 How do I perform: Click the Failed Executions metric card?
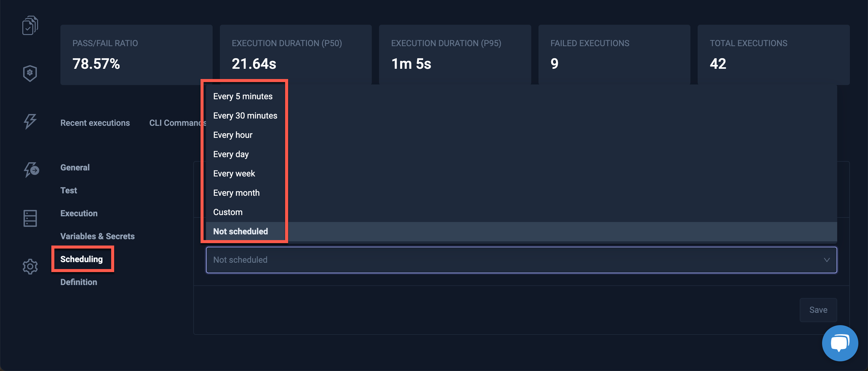614,55
